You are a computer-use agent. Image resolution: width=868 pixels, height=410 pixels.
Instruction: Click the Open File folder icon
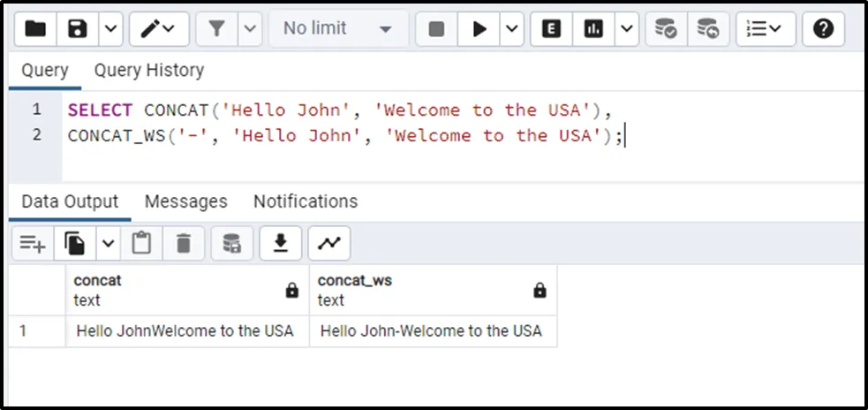coord(35,29)
